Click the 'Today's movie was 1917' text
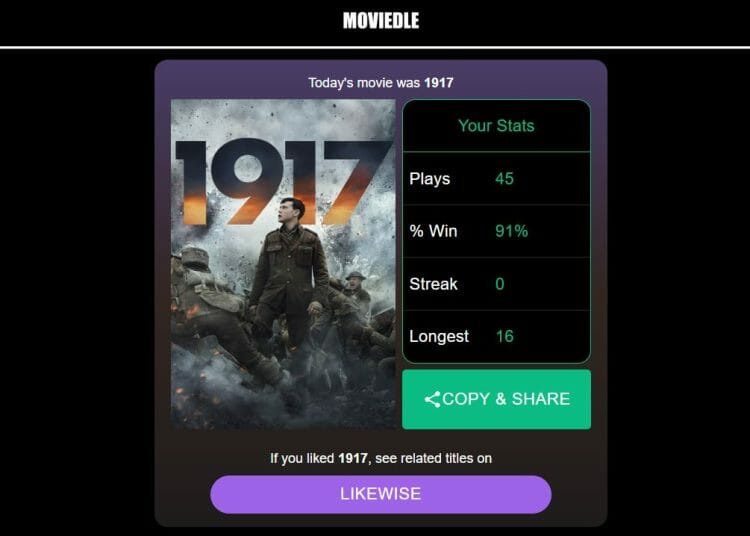The width and height of the screenshot is (750, 536). [x=381, y=83]
